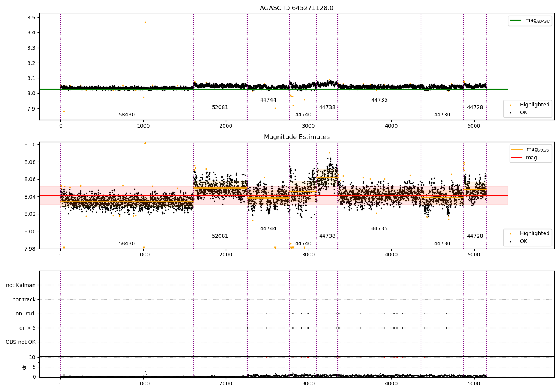Viewport: 560px width, 392px height.
Task: Click OBSID label 44744 in AGASC plot
Action: (x=268, y=100)
